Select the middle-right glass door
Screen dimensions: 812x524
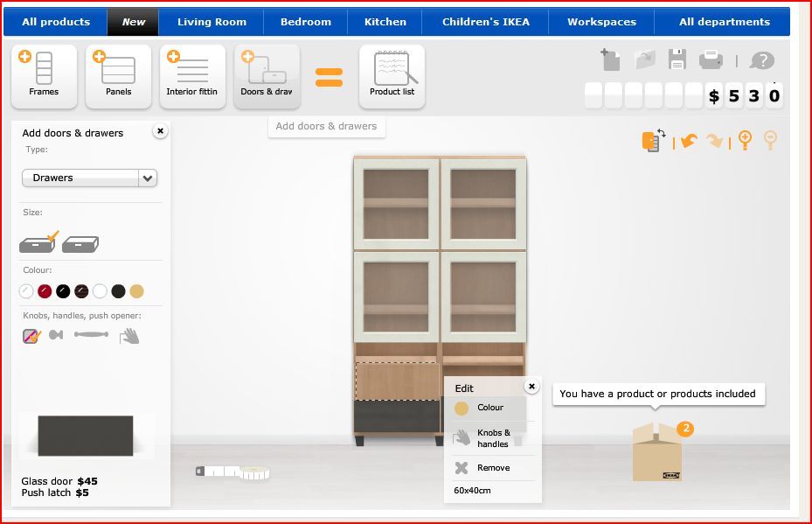[x=483, y=297]
